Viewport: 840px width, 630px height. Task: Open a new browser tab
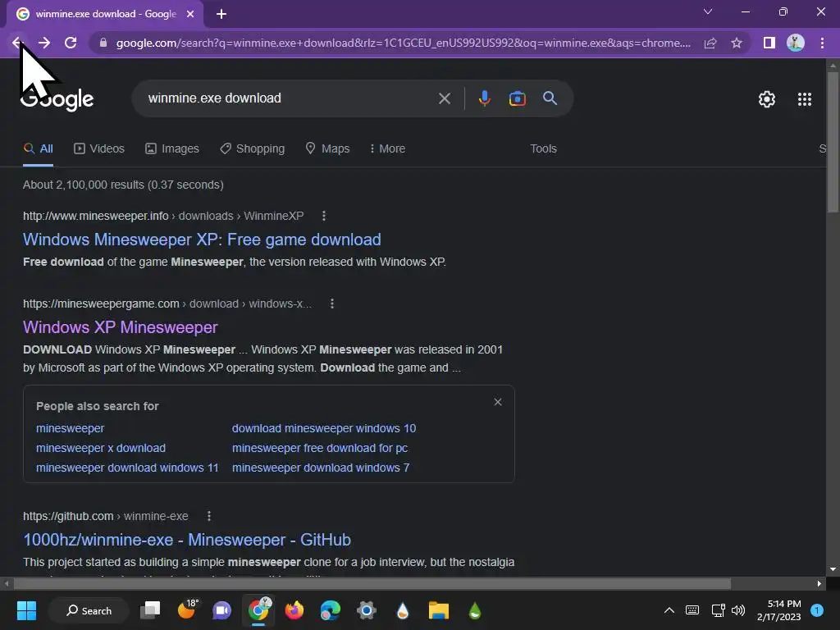221,15
